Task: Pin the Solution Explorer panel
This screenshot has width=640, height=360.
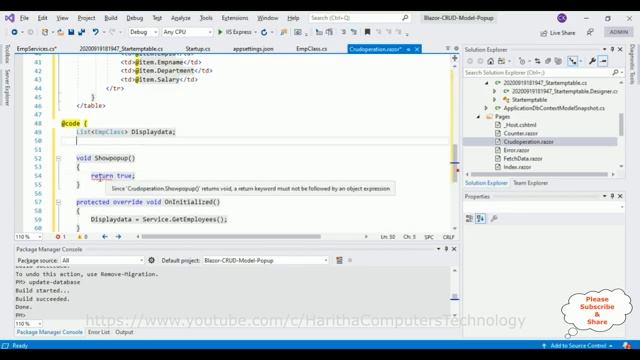Action: pos(612,49)
